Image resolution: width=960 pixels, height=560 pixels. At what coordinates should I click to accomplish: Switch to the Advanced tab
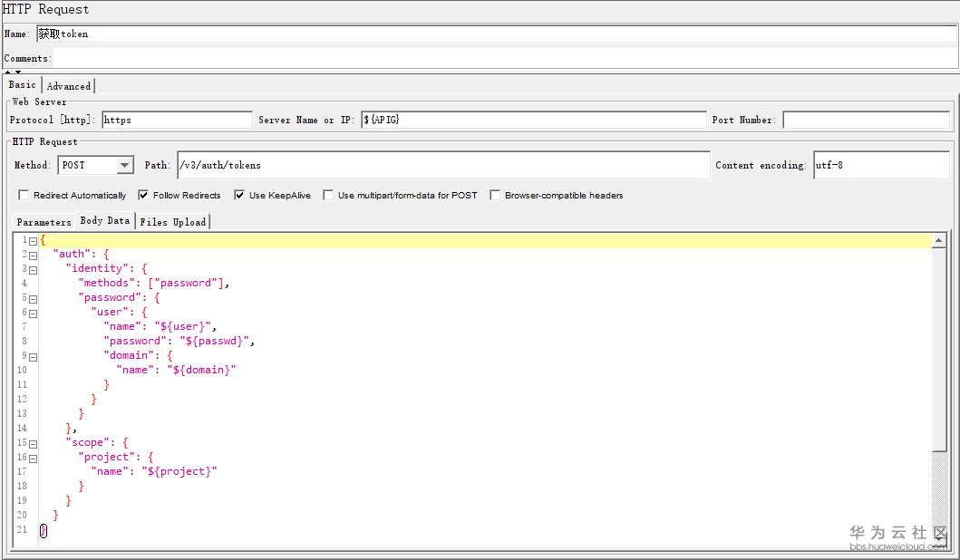coord(69,86)
